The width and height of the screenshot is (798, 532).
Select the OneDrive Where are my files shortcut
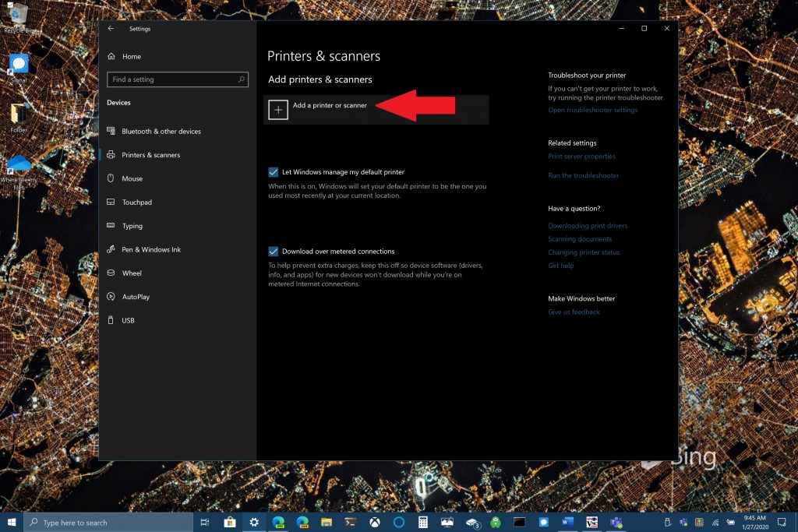pos(19,172)
